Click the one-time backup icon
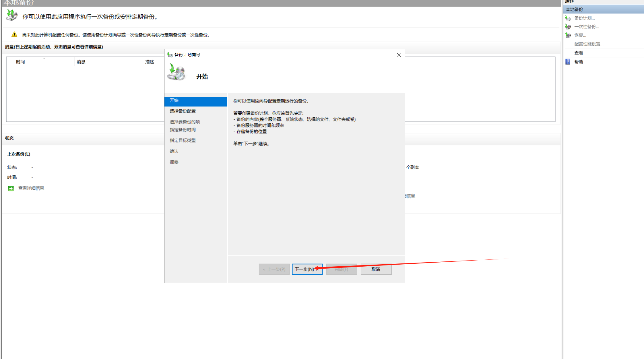This screenshot has height=359, width=644. coord(568,27)
